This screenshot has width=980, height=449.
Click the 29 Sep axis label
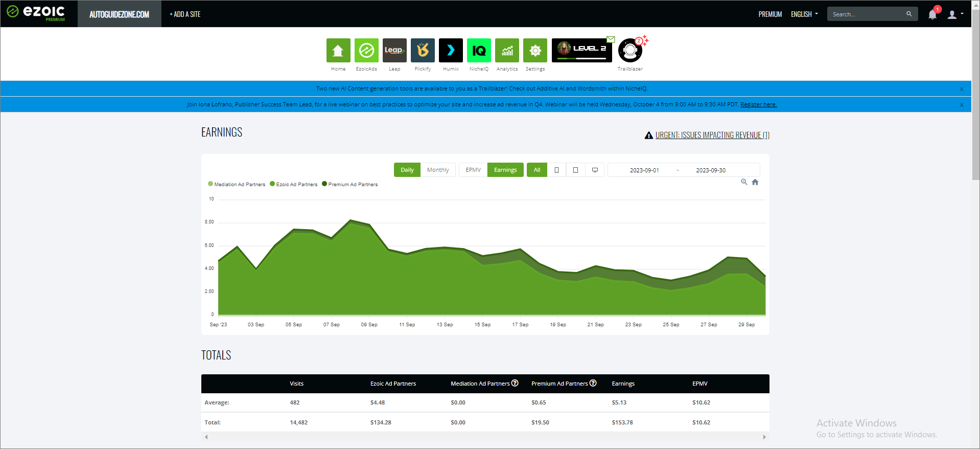coord(746,325)
